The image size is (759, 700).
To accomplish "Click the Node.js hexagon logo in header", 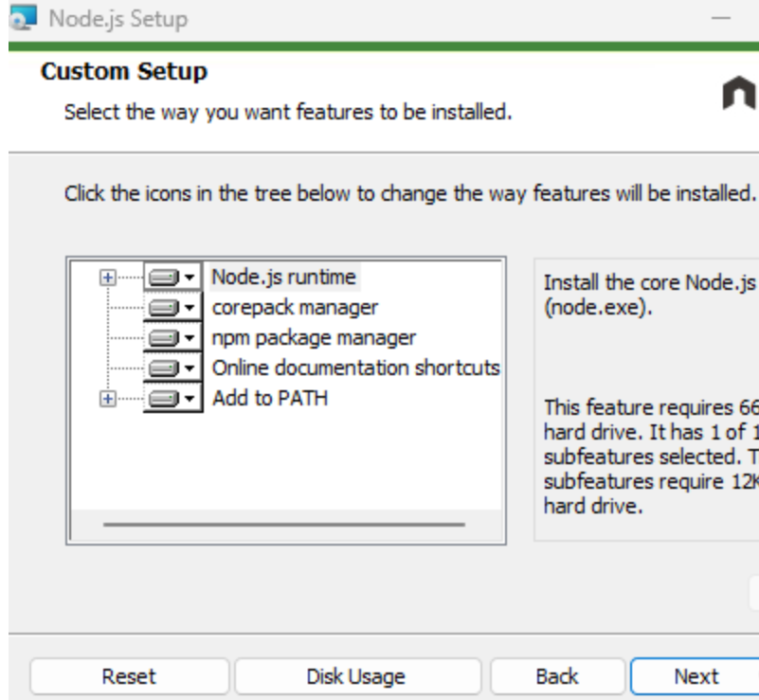I will tap(739, 93).
